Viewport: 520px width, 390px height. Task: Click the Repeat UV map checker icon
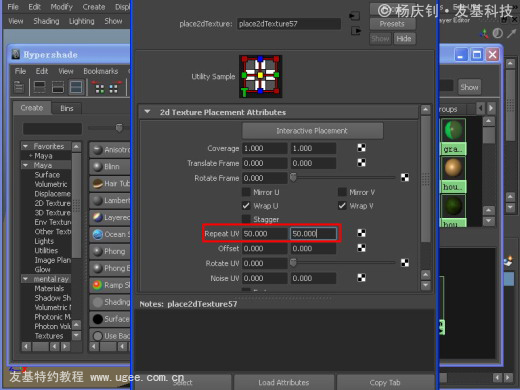tap(361, 233)
